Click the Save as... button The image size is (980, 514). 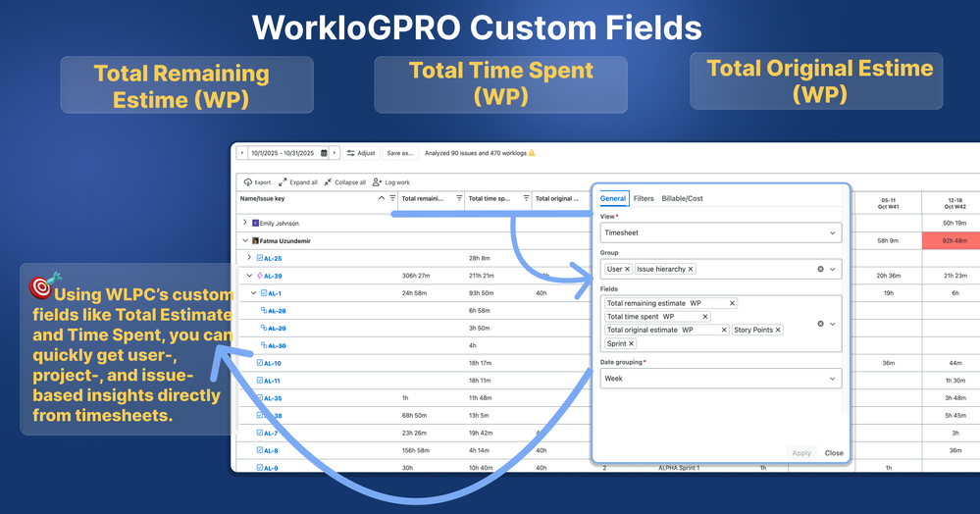[400, 153]
